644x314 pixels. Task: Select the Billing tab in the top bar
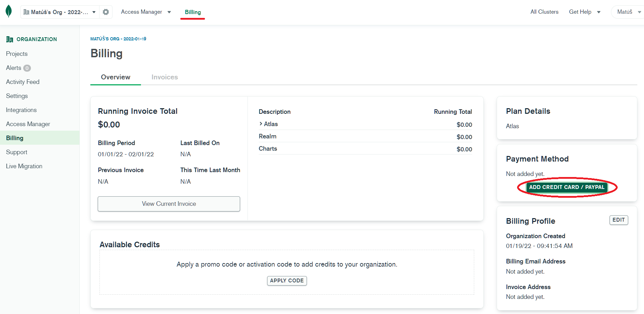(193, 12)
